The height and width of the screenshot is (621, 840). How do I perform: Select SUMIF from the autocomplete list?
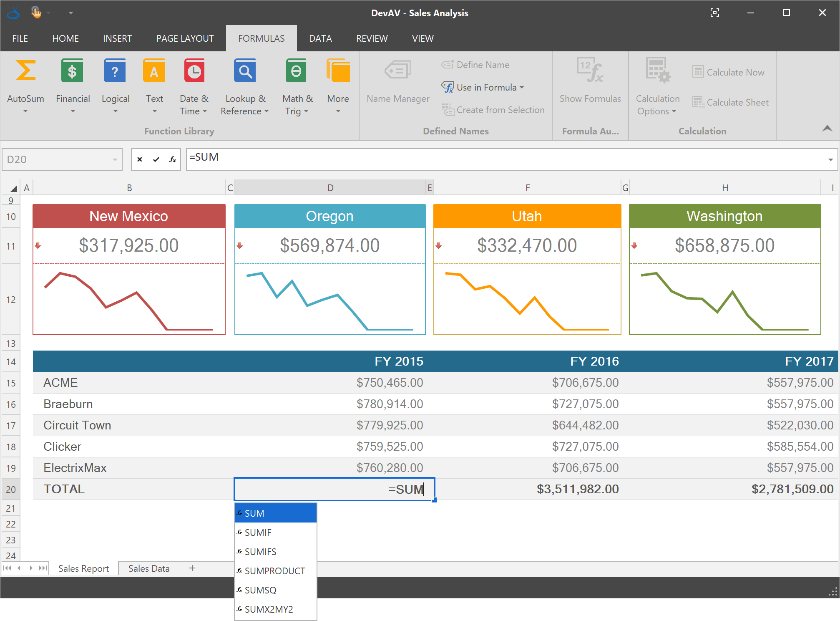coord(258,533)
